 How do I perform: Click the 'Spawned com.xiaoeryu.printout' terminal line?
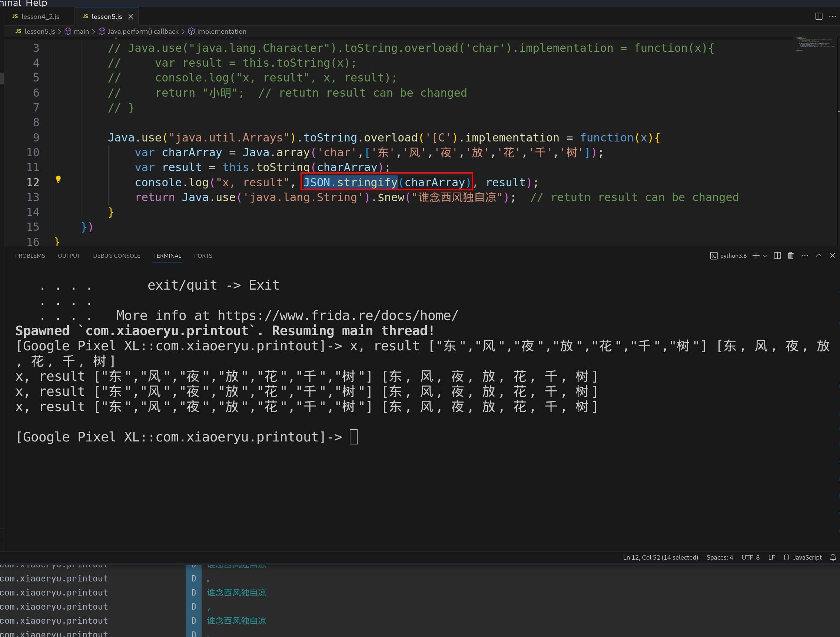tap(225, 331)
